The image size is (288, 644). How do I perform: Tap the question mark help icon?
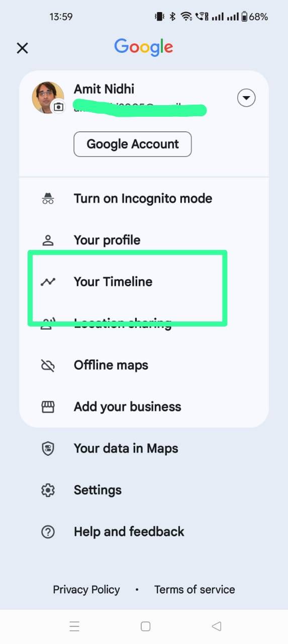pos(48,532)
